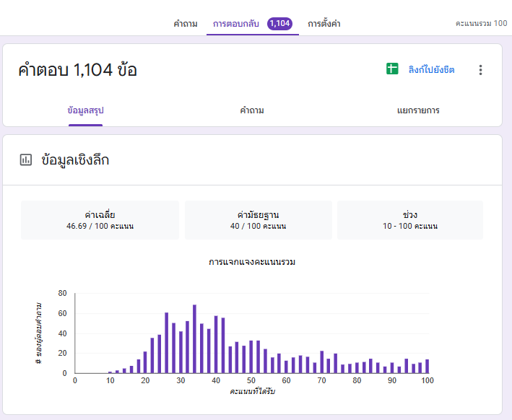
Task: Click the ลิงก์ไปยังชีต link
Action: [431, 70]
